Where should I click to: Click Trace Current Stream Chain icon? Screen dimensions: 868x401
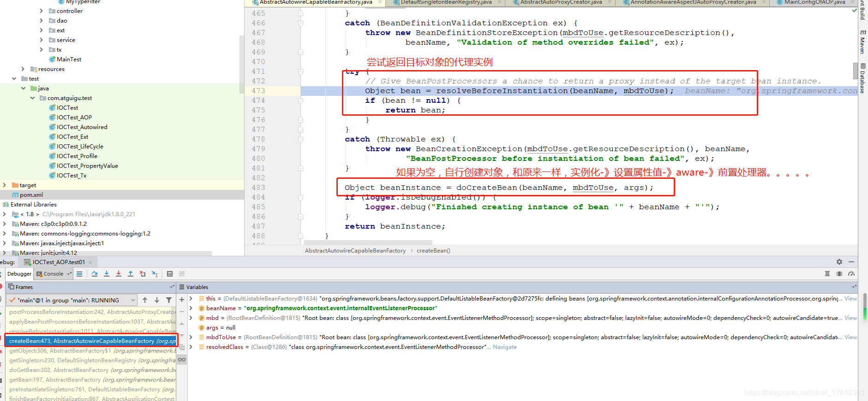(x=182, y=274)
